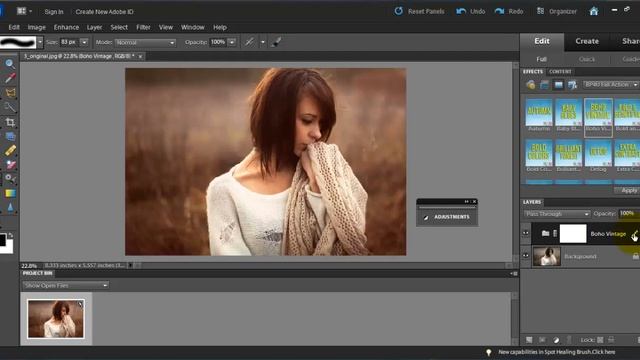Image resolution: width=640 pixels, height=360 pixels.
Task: Hide the Boho Vintage layer group
Action: click(525, 233)
